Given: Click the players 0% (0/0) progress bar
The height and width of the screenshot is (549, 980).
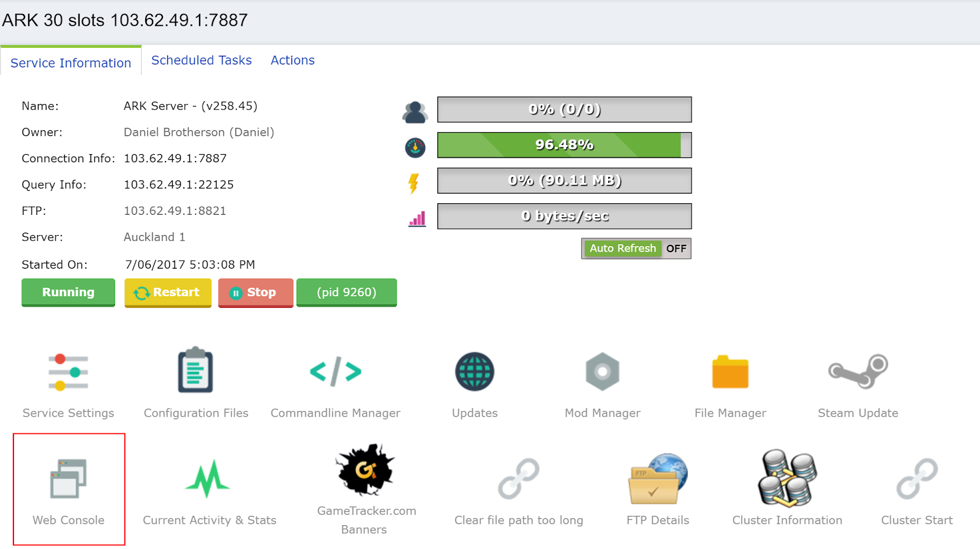Looking at the screenshot, I should (x=565, y=110).
